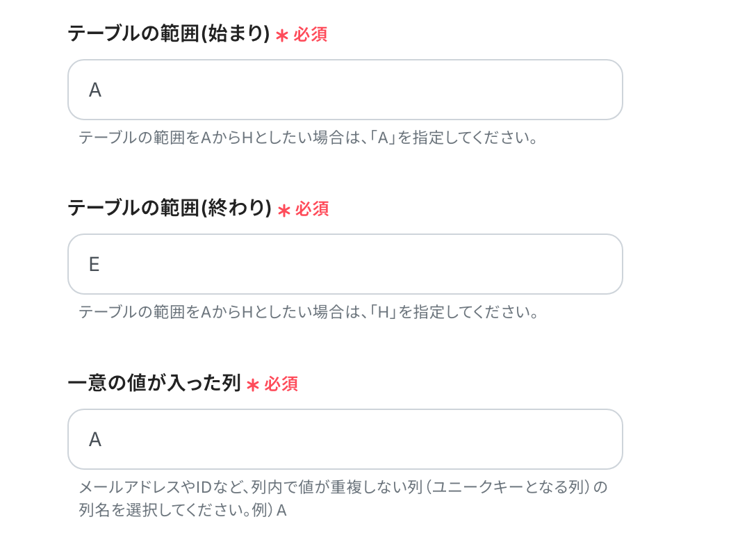Click the テーブルの範囲(終わり) label
This screenshot has width=756, height=549.
point(169,208)
